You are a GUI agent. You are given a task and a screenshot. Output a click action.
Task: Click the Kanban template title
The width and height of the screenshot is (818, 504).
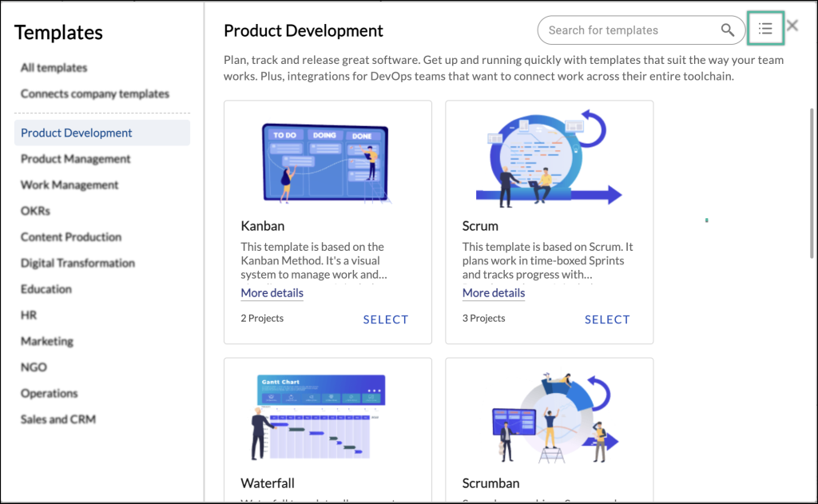(262, 226)
